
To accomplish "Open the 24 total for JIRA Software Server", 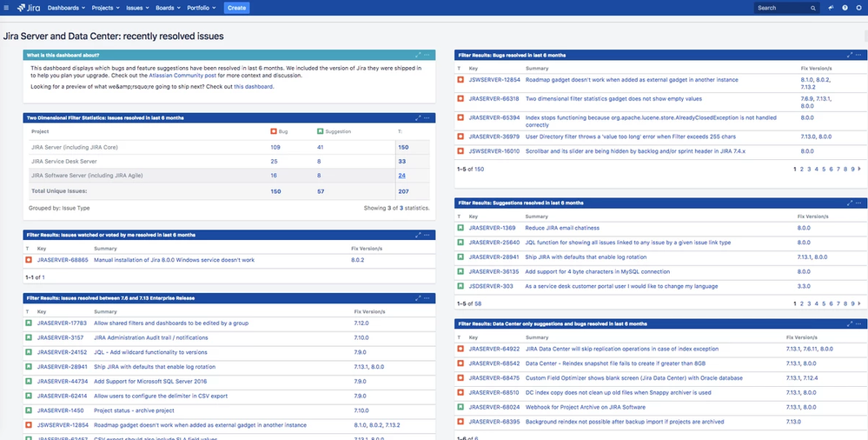I will (401, 175).
